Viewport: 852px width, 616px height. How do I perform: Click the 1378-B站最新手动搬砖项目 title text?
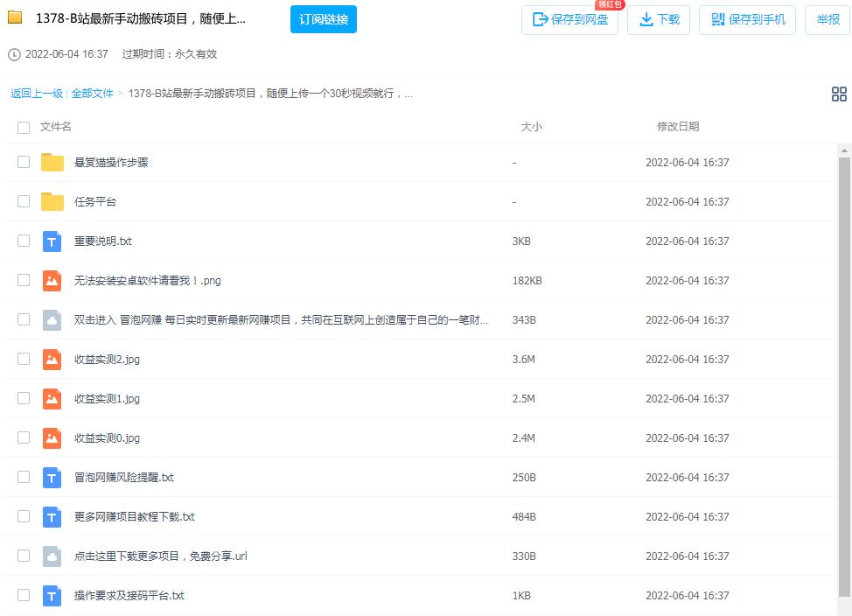coord(141,18)
